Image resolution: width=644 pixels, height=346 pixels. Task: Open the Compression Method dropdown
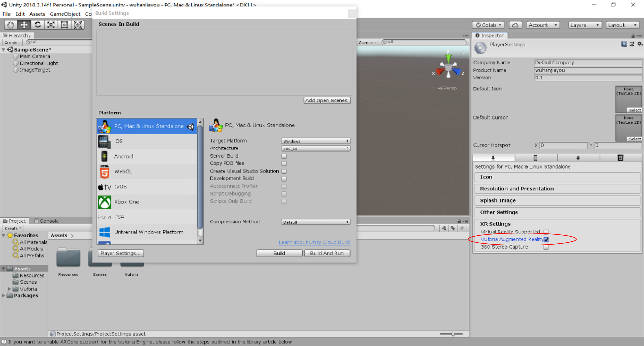click(315, 222)
